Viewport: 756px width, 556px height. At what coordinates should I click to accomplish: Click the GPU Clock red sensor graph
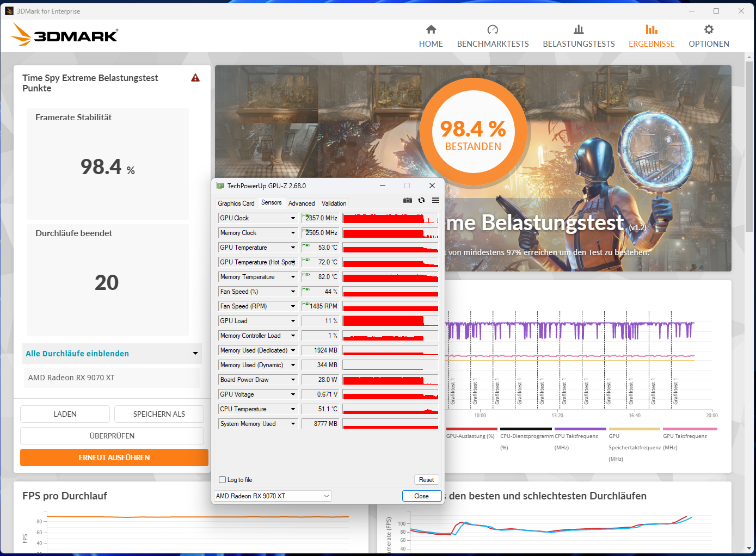[x=390, y=218]
